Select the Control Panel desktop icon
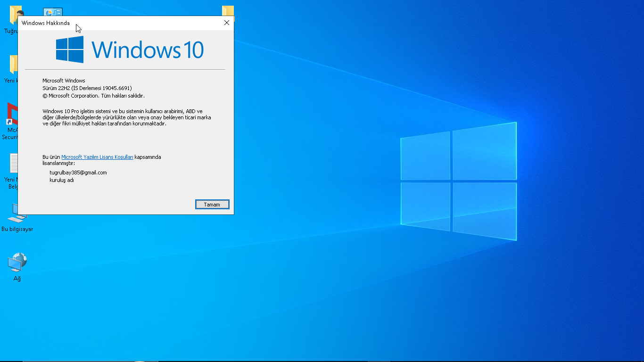Image resolution: width=644 pixels, height=362 pixels. click(53, 12)
